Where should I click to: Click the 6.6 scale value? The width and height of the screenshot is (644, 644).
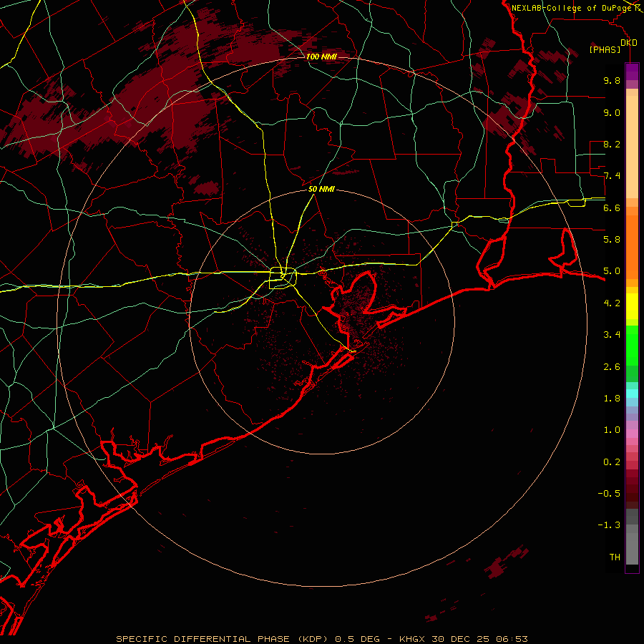612,208
